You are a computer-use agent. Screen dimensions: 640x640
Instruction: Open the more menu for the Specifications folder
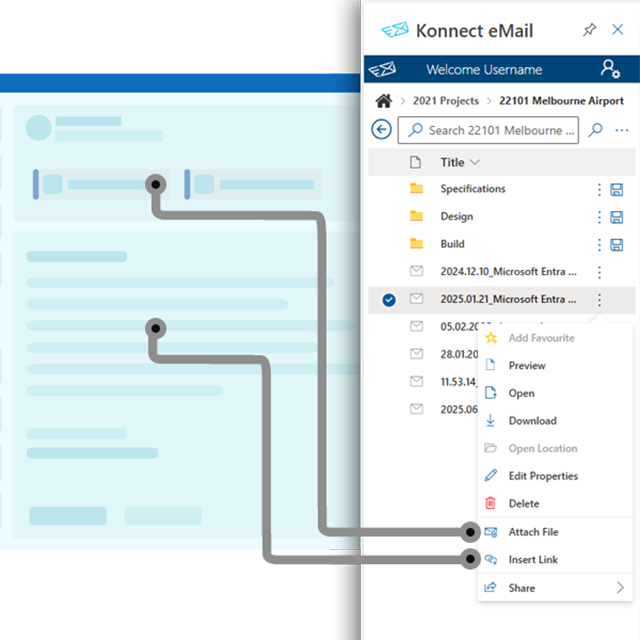pos(599,189)
